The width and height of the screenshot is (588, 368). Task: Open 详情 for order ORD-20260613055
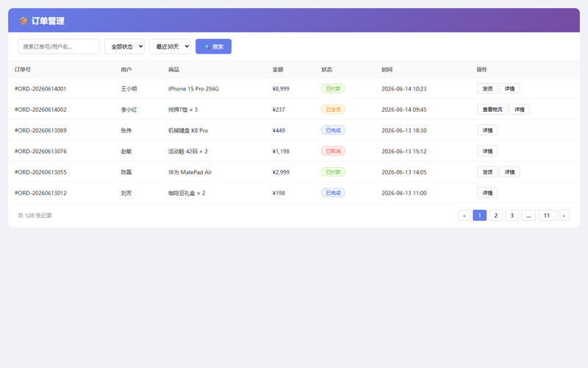[x=509, y=172]
